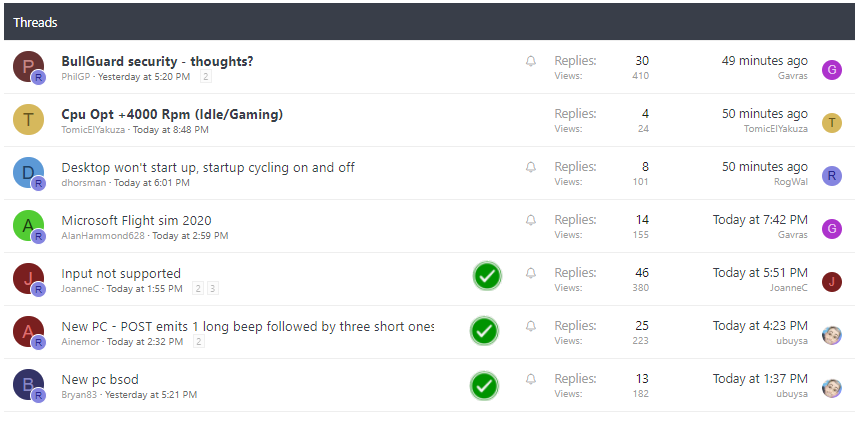Click ubuysa's photo avatar on New pc bsod row

(x=832, y=388)
